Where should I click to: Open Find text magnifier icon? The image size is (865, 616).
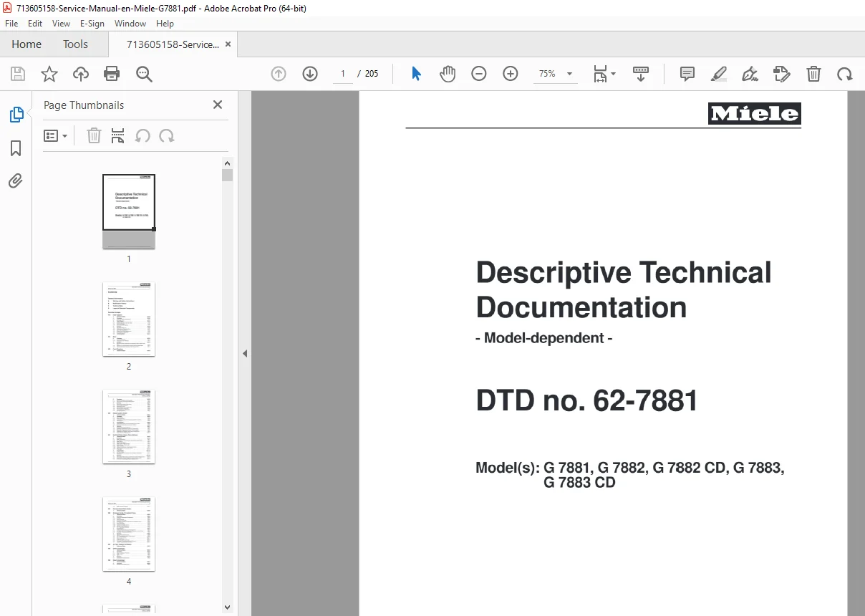click(145, 74)
